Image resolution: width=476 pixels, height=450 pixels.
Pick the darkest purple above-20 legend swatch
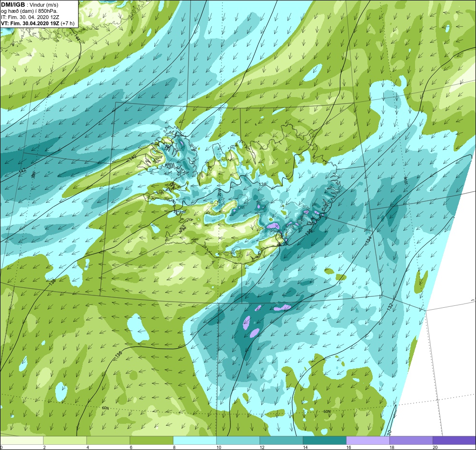[x=454, y=440]
